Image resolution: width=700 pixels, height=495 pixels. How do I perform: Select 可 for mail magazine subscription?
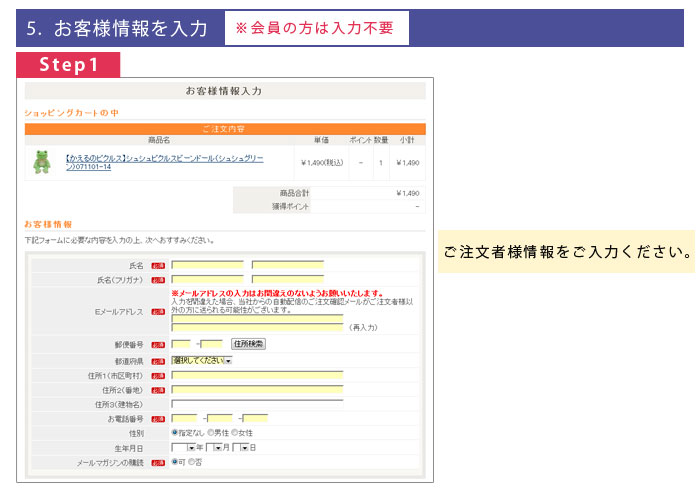pyautogui.click(x=175, y=462)
